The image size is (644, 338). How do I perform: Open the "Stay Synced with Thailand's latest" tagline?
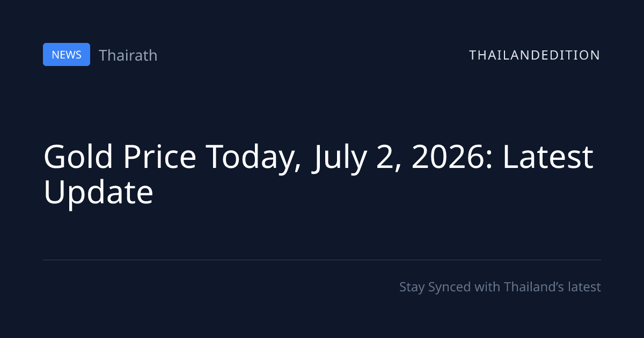[500, 287]
